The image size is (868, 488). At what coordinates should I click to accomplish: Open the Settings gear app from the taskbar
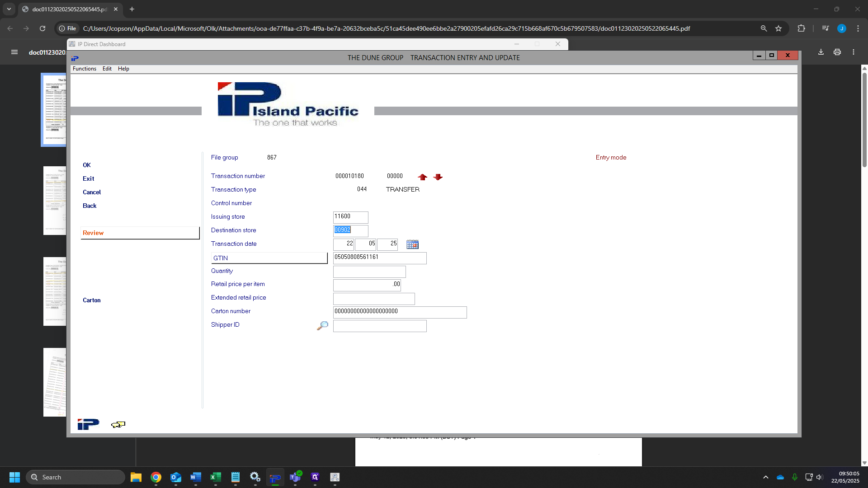point(255,477)
